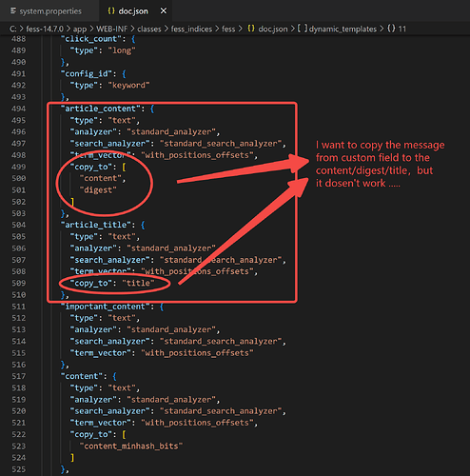
Task: Select the doc.json editor tab
Action: [x=133, y=11]
